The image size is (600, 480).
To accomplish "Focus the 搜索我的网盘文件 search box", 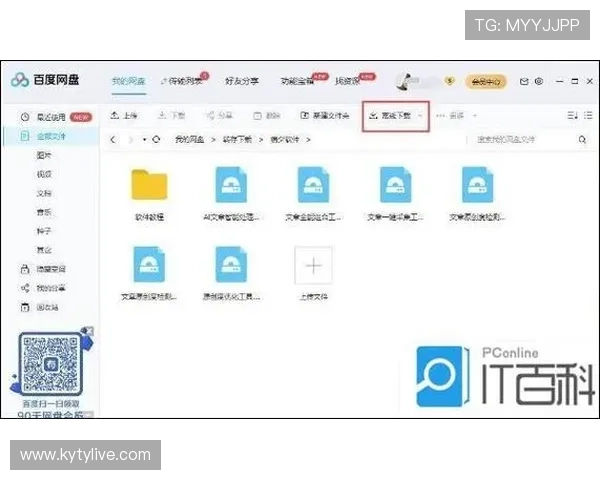I will coord(522,139).
